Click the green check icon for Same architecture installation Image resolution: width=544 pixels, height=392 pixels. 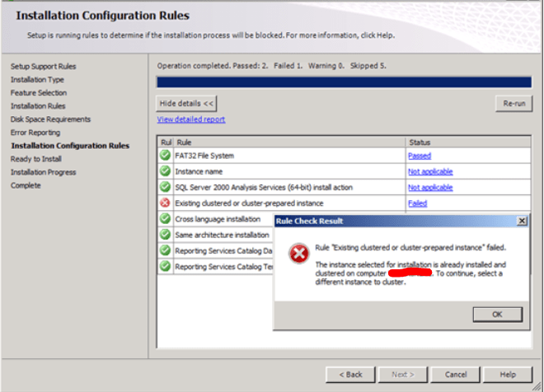tap(166, 235)
